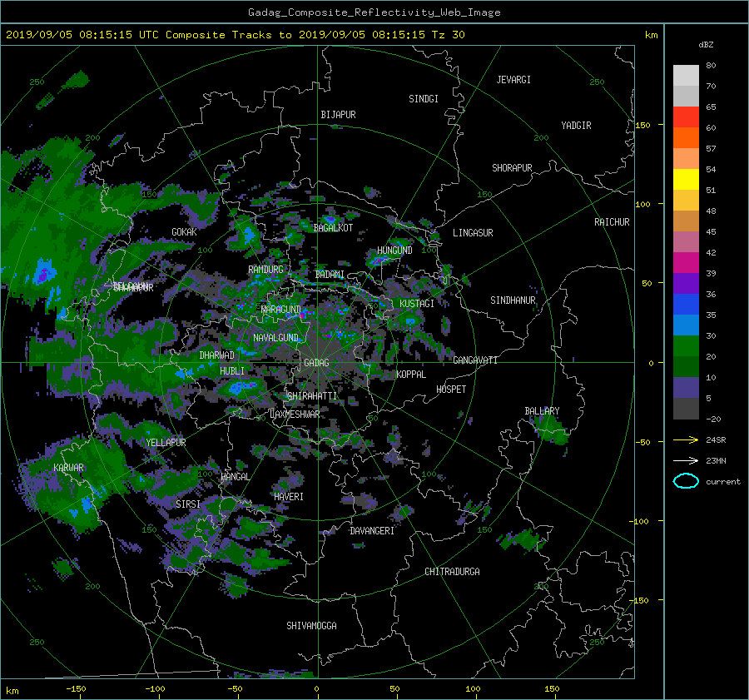
Task: Click the KARWAR city label
Action: 68,468
